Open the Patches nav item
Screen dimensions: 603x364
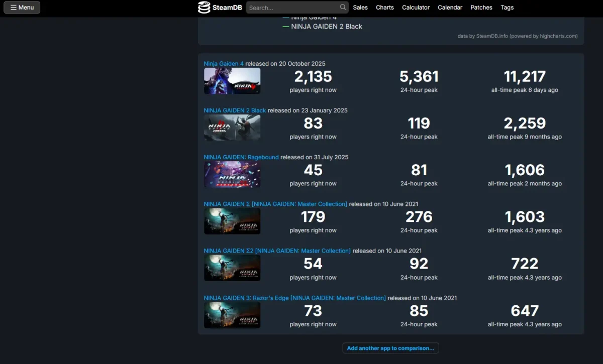point(481,8)
